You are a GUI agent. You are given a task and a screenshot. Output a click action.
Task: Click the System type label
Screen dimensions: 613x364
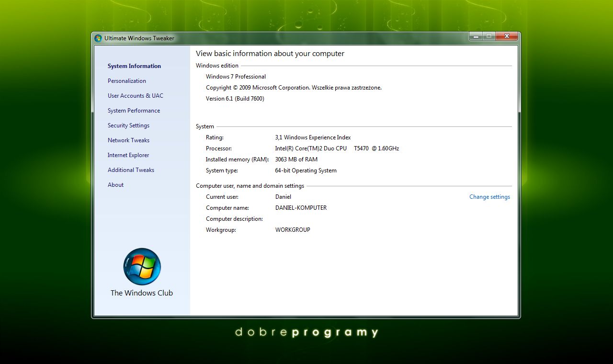tap(222, 171)
